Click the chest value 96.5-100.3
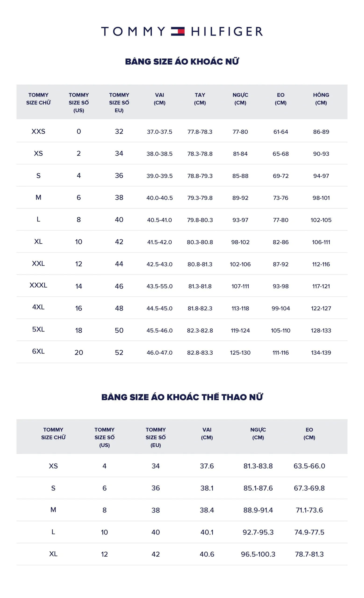The height and width of the screenshot is (598, 364). 258,554
